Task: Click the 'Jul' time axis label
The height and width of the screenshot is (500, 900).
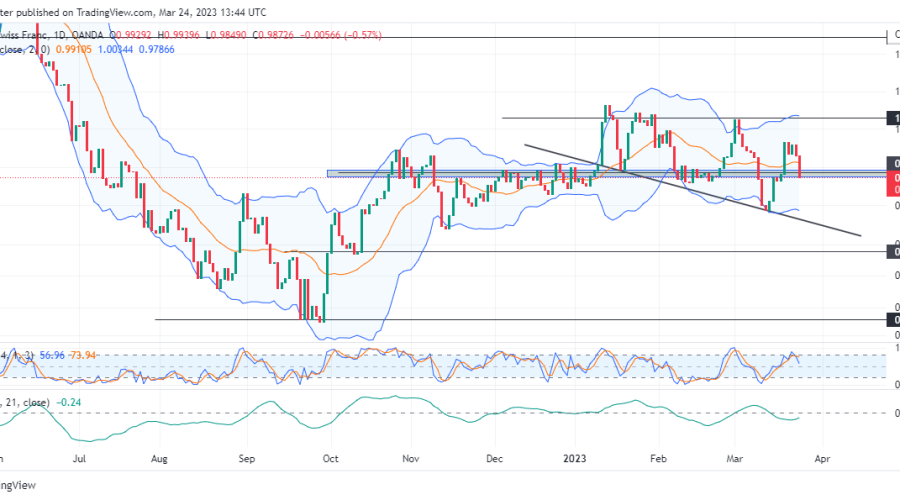Action: point(80,459)
